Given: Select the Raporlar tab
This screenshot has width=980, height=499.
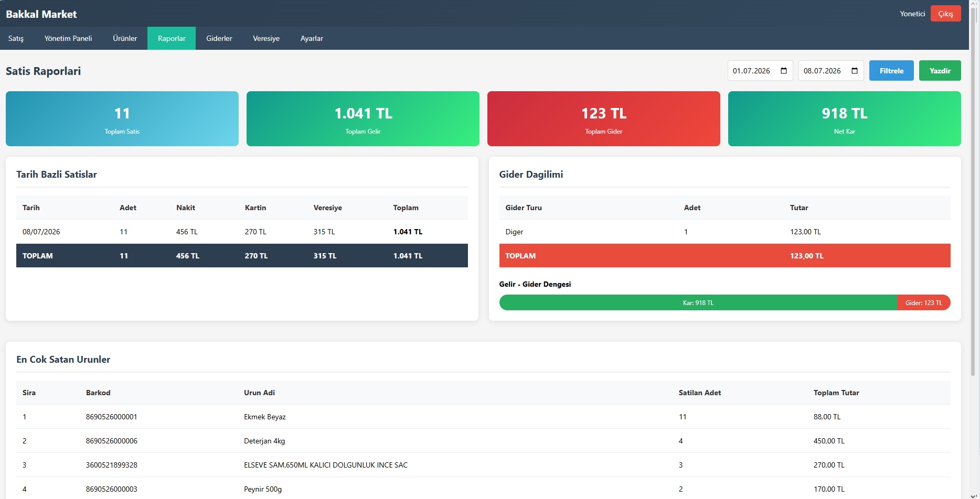Looking at the screenshot, I should [x=172, y=38].
